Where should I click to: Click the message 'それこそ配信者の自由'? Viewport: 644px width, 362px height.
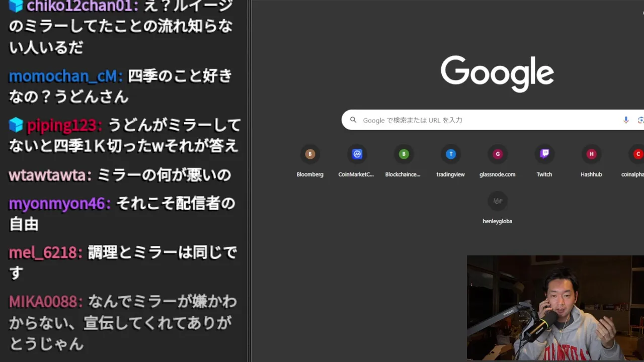pyautogui.click(x=122, y=214)
